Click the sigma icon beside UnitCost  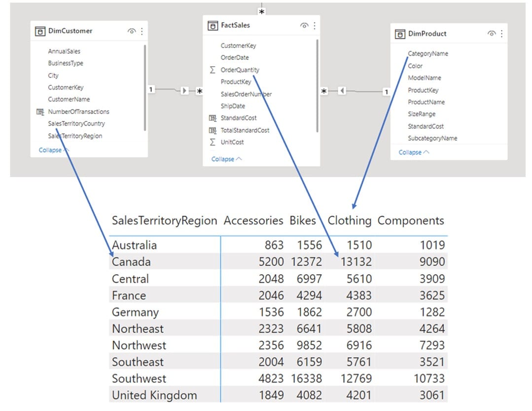[x=213, y=142]
